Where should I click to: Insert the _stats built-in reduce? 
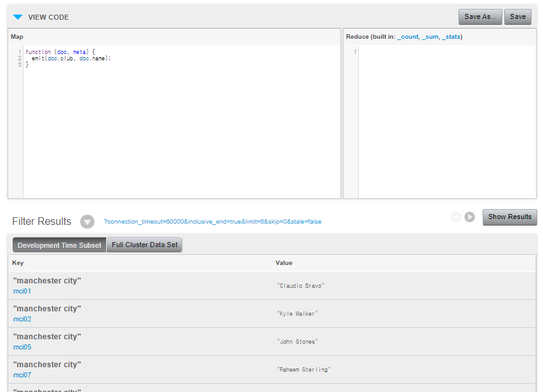452,37
